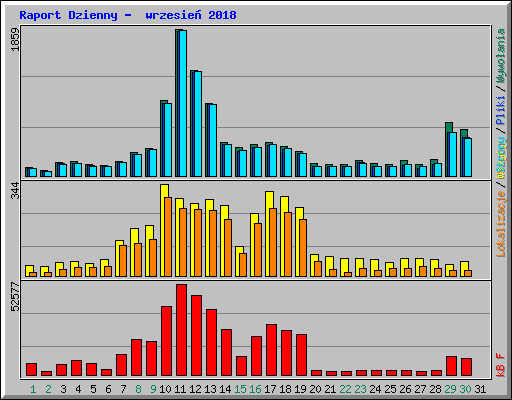Click the Wywołania legend label
The height and width of the screenshot is (400, 512).
click(501, 56)
